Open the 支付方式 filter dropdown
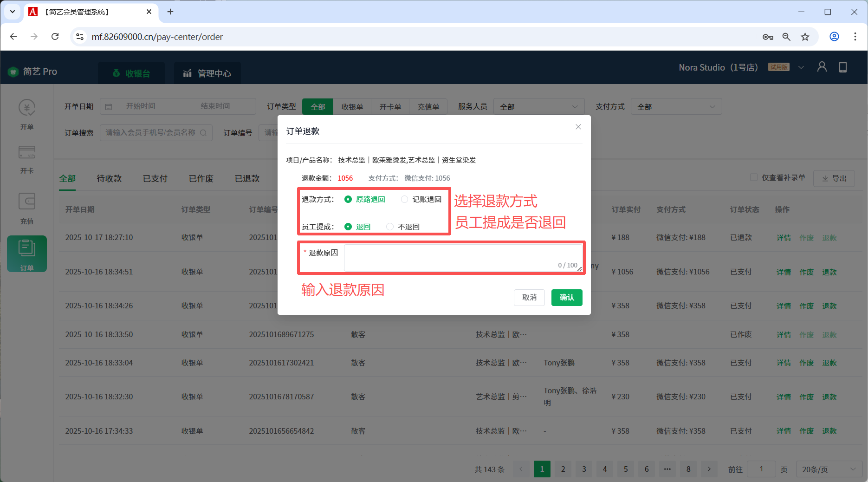This screenshot has width=868, height=482. [x=676, y=107]
